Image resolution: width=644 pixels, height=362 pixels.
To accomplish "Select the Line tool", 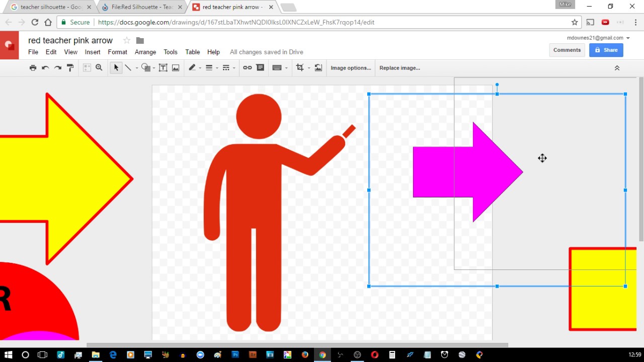I will pyautogui.click(x=128, y=67).
